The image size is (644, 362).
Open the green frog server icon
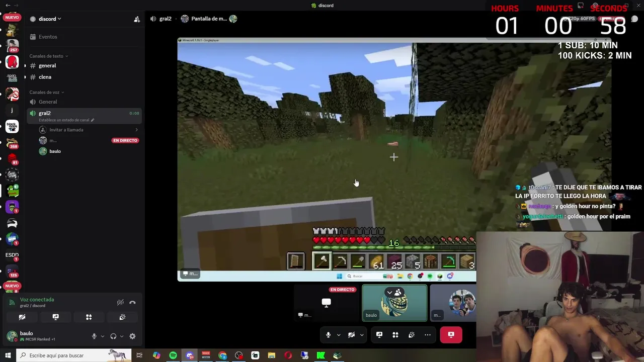[x=12, y=191]
